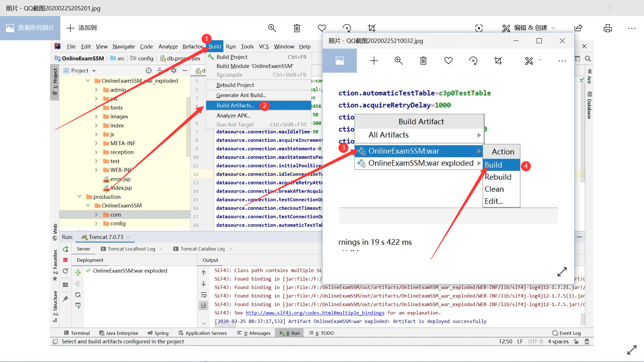
Task: Expand the smaller photo window to fullscreen
Action: pyautogui.click(x=562, y=272)
